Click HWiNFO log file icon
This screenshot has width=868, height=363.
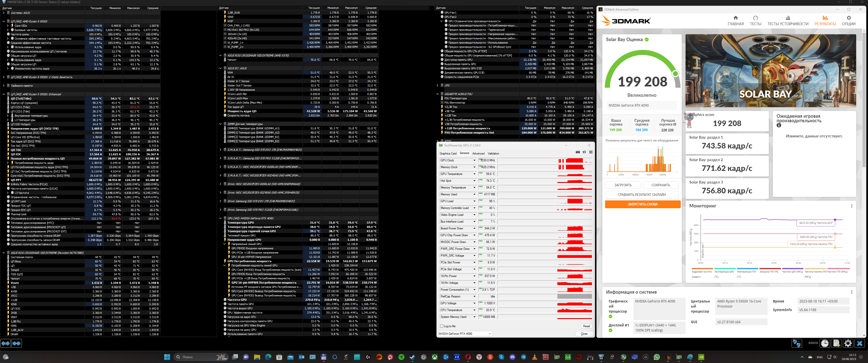(x=836, y=343)
